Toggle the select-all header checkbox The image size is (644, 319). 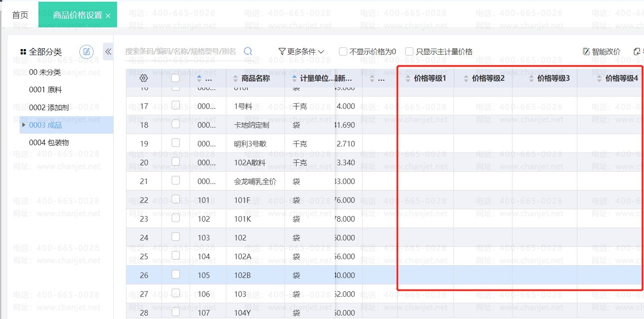coord(176,78)
